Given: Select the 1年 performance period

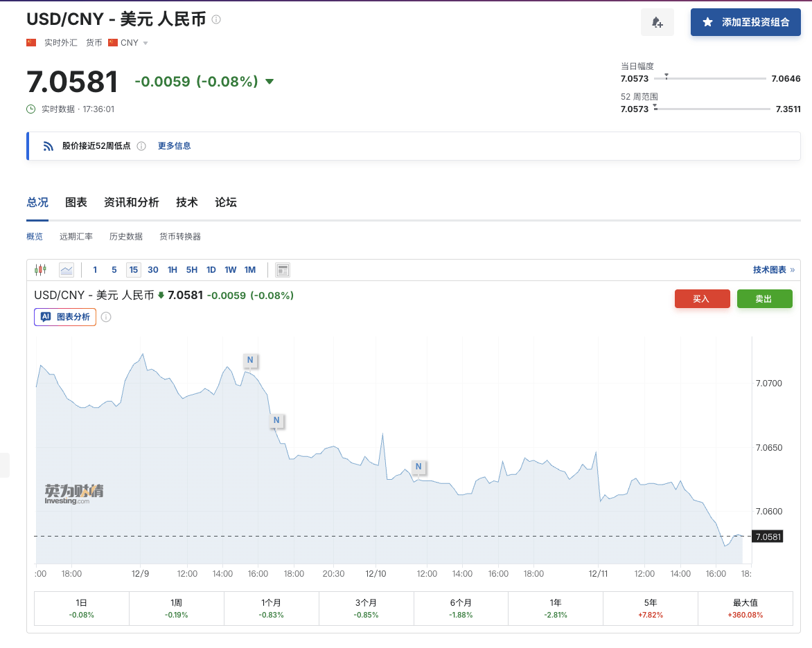Looking at the screenshot, I should tap(556, 609).
